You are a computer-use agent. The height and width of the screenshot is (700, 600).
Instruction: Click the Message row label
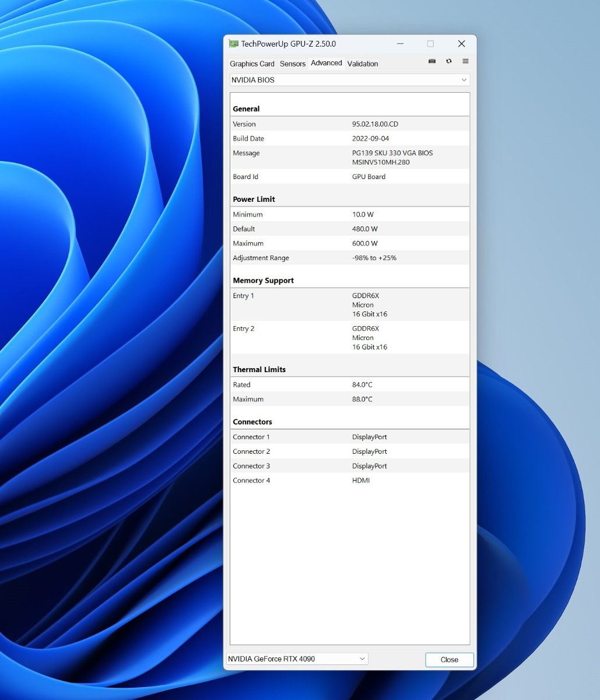pos(246,153)
